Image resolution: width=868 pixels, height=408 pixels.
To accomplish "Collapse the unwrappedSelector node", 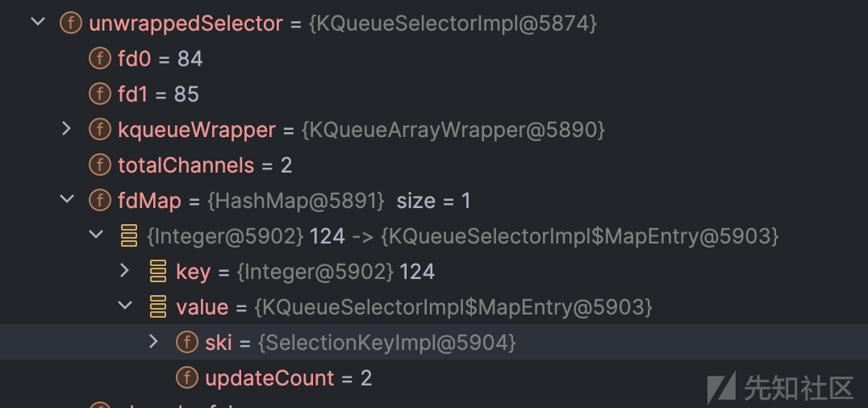I will (x=38, y=23).
